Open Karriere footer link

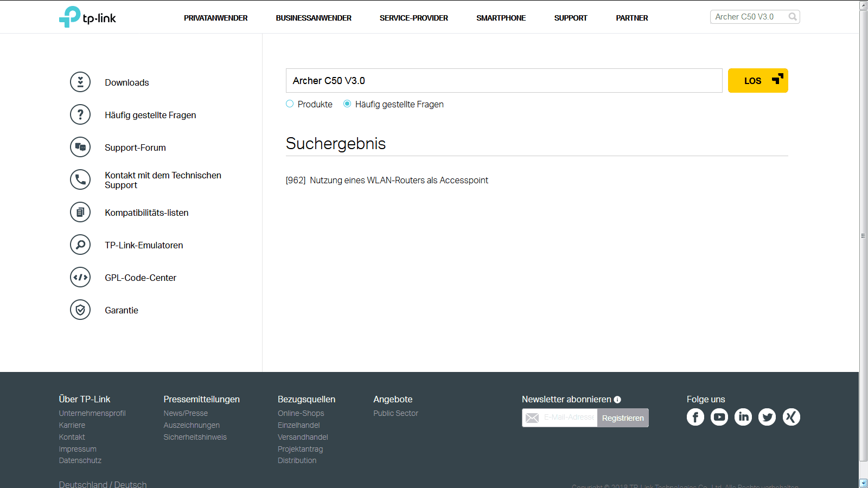tap(72, 425)
